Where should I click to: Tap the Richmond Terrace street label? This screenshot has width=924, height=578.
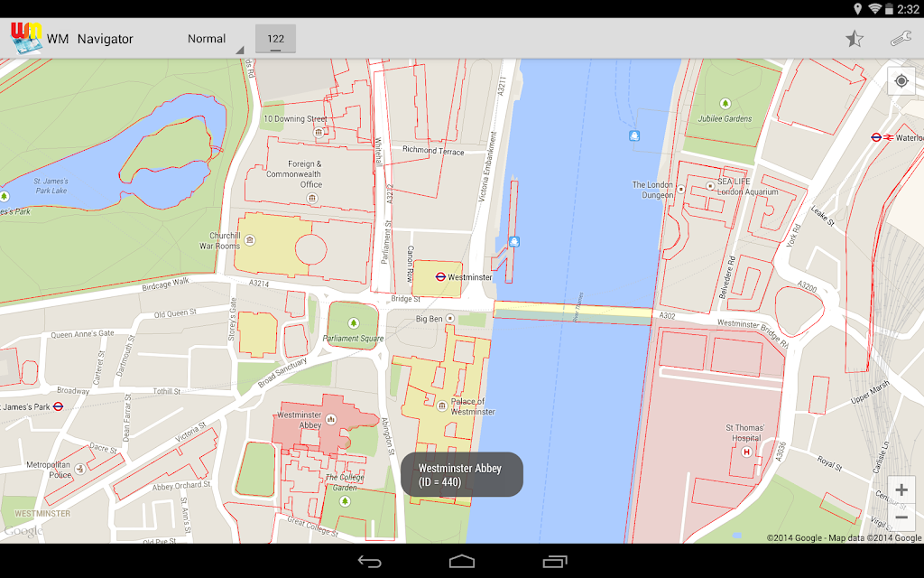[433, 151]
